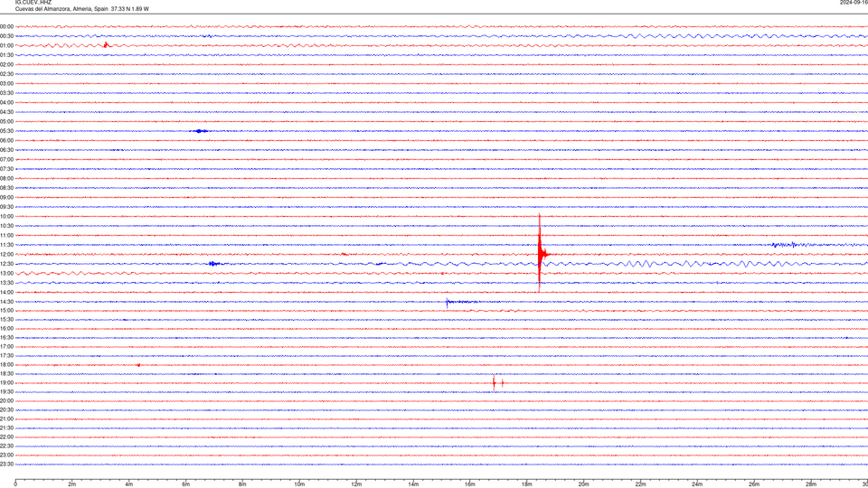Select the 07:30 trace time label
The image size is (868, 488).
point(6,169)
